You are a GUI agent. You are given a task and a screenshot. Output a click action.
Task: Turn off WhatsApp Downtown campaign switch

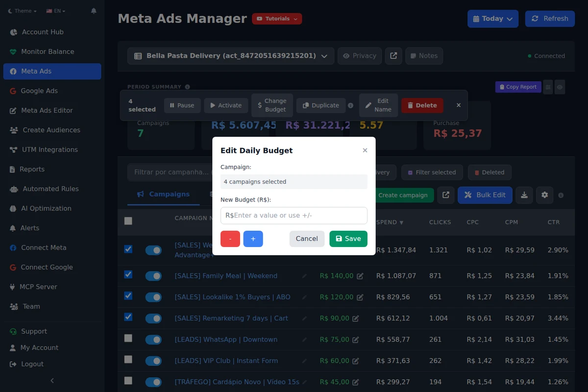point(153,340)
